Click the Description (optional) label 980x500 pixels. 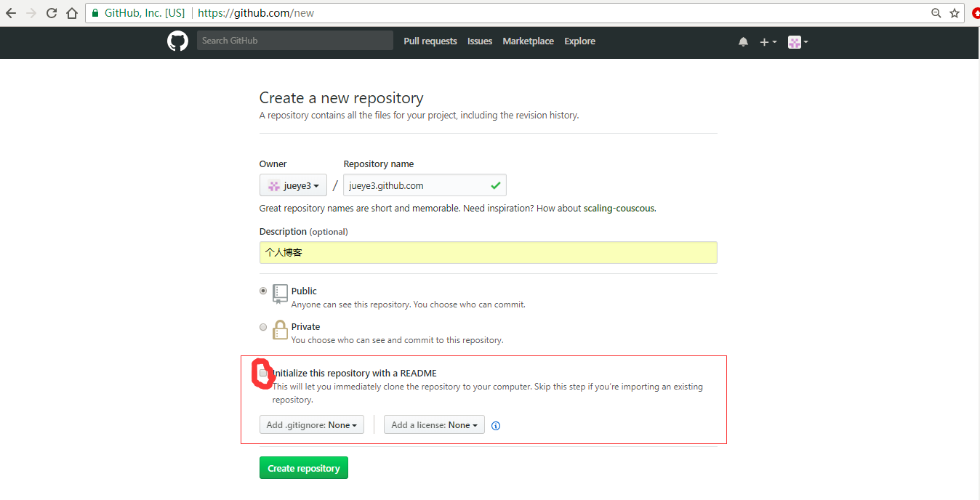click(x=304, y=232)
